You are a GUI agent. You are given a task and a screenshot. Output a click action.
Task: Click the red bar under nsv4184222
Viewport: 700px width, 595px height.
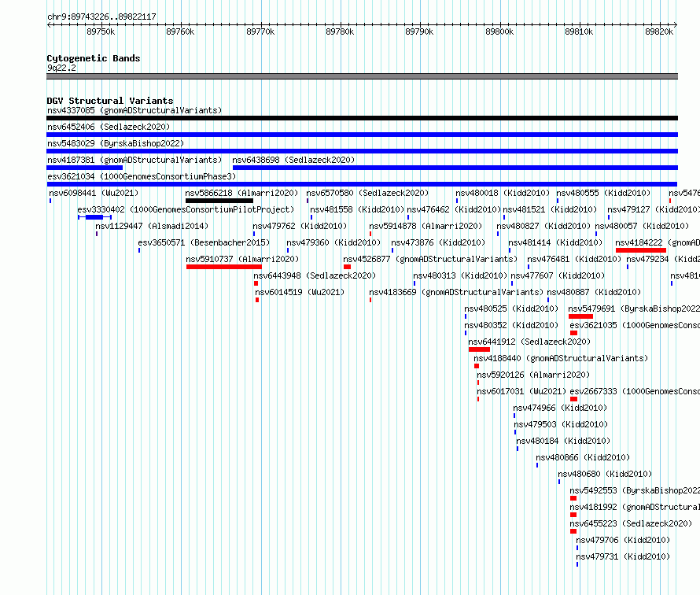[641, 250]
